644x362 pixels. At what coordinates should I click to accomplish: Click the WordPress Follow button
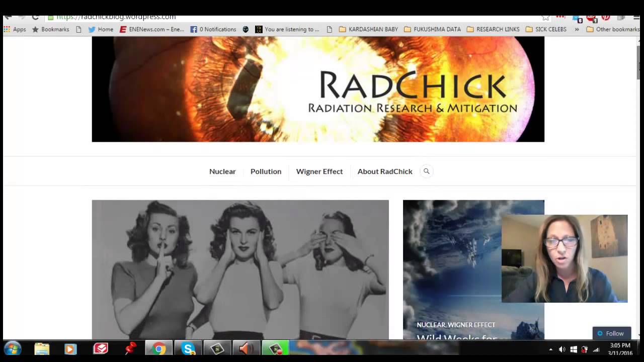pos(611,333)
